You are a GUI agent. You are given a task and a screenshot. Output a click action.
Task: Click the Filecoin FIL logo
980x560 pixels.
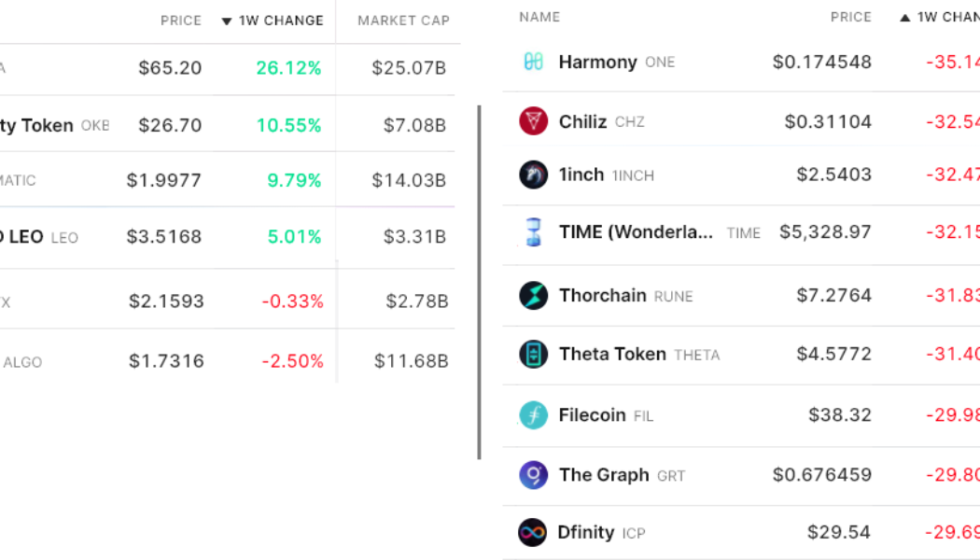click(x=533, y=414)
